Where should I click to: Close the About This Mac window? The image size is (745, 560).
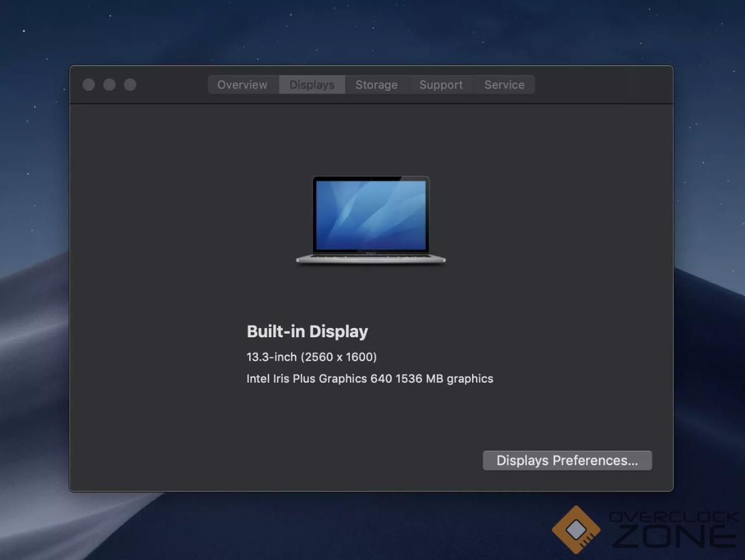(x=89, y=85)
